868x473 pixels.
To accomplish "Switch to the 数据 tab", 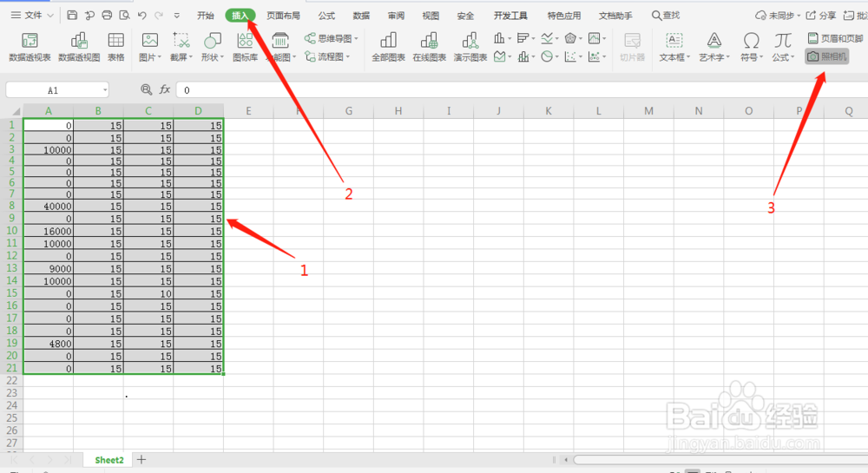I will (361, 16).
